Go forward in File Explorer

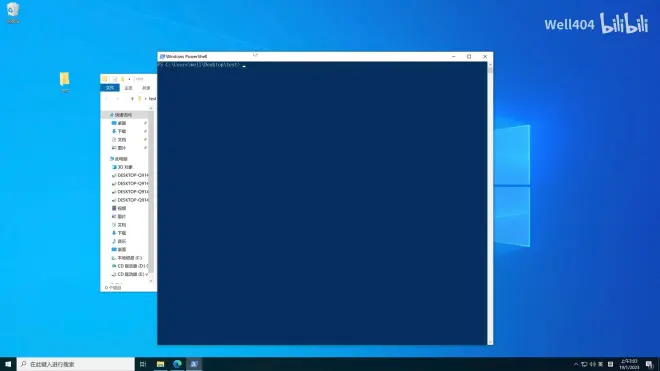click(x=117, y=99)
